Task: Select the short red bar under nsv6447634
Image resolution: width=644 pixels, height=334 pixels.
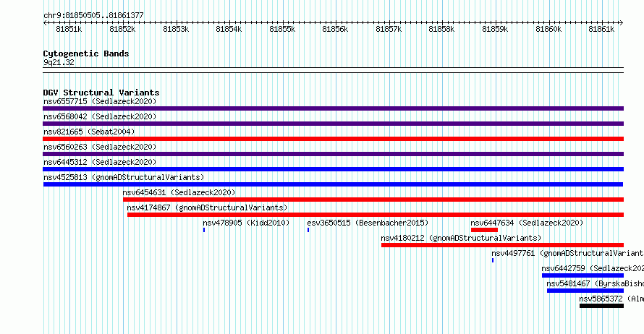Action: (484, 230)
